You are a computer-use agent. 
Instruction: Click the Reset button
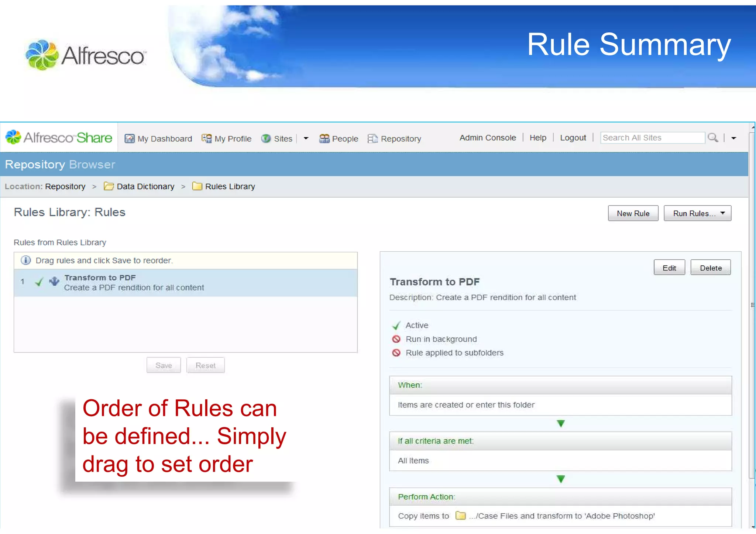click(x=206, y=365)
